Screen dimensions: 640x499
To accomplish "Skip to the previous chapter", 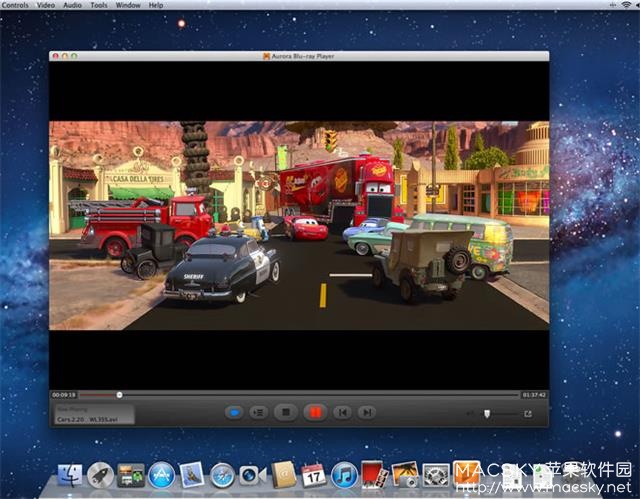I will pos(342,413).
